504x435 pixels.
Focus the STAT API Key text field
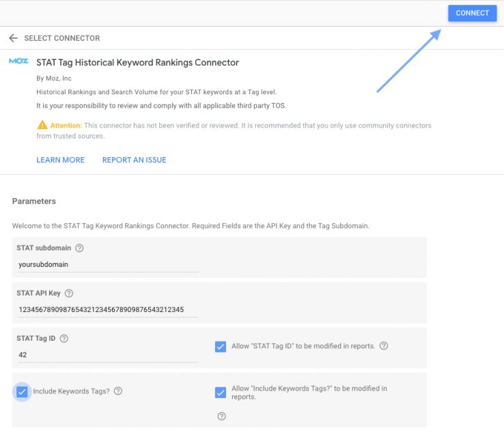tap(108, 310)
